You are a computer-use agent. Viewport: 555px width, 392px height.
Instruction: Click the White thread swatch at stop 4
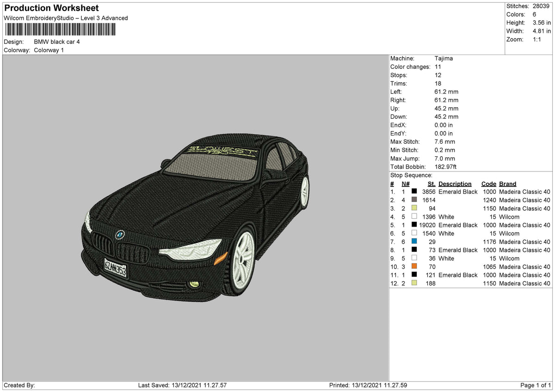pos(414,216)
